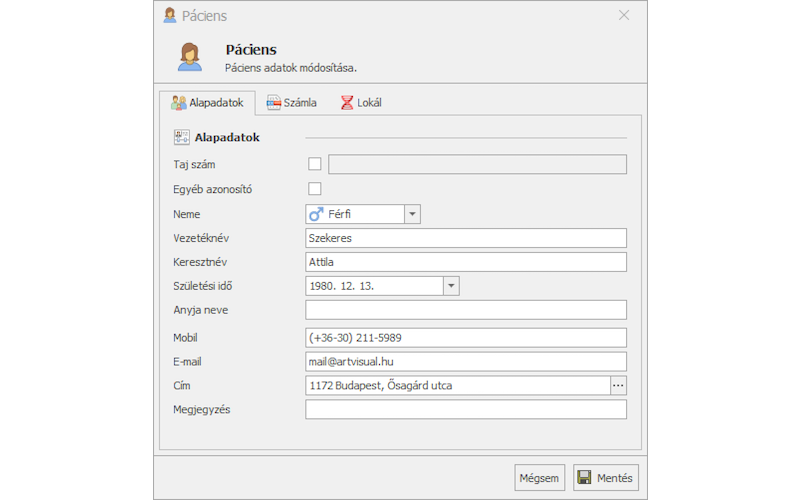
Task: Select the Alapadatok tab
Action: click(x=207, y=102)
